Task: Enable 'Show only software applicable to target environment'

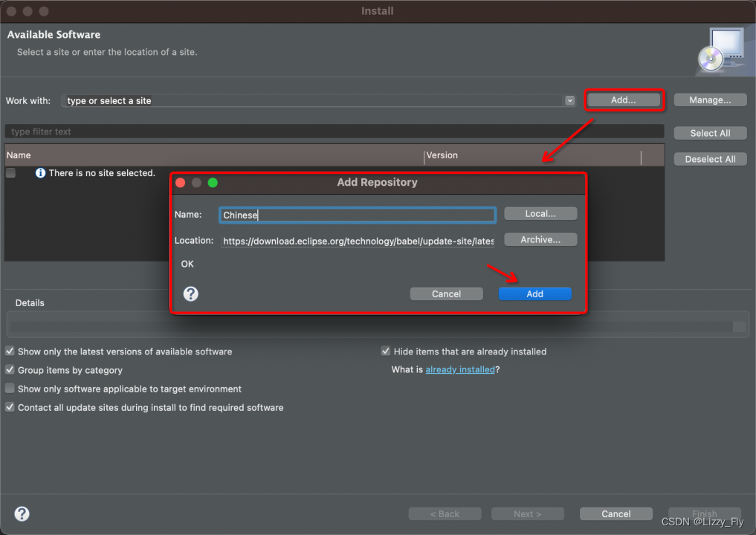Action: pyautogui.click(x=10, y=388)
